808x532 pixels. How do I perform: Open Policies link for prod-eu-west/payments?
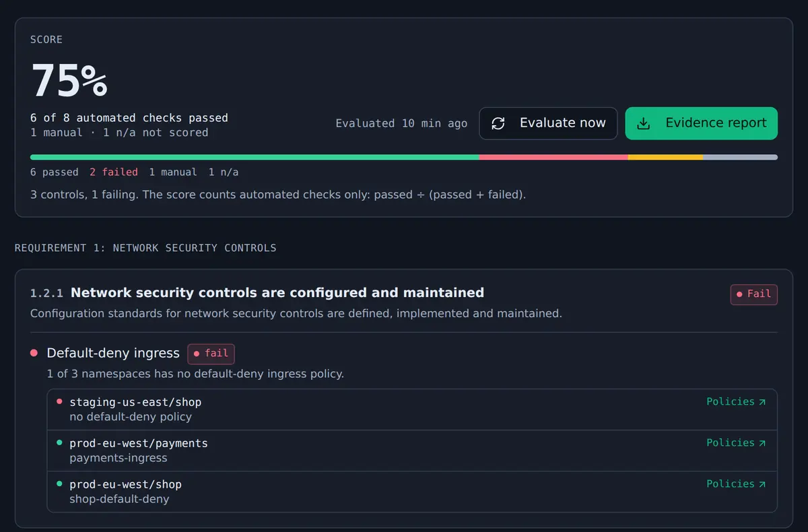[736, 442]
